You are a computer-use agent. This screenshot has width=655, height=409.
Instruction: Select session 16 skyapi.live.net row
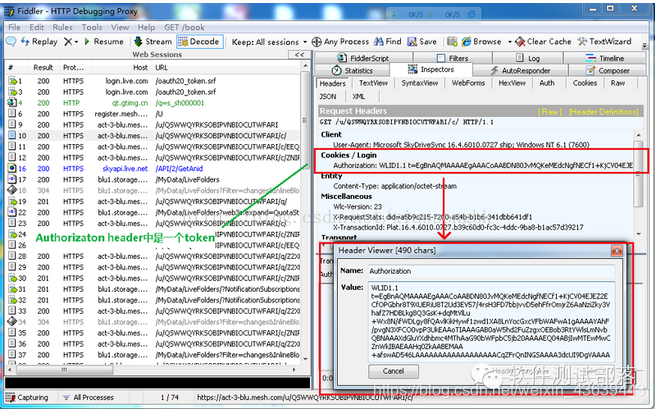[x=153, y=168]
